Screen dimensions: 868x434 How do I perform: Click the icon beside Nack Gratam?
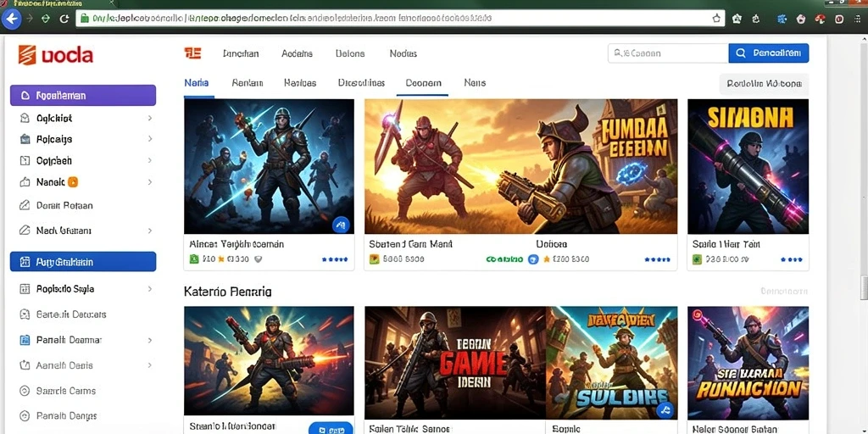pyautogui.click(x=25, y=231)
